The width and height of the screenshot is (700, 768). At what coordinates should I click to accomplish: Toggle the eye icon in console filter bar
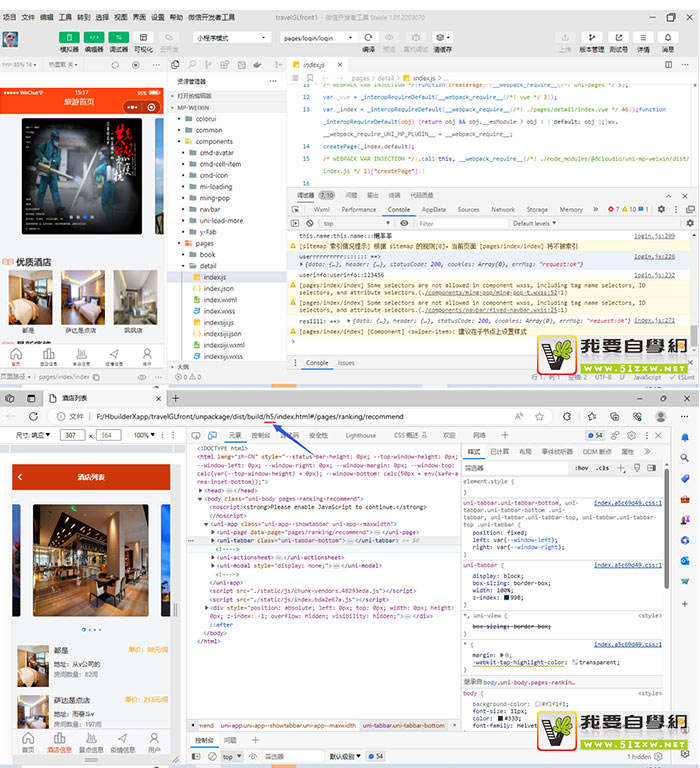[x=404, y=223]
